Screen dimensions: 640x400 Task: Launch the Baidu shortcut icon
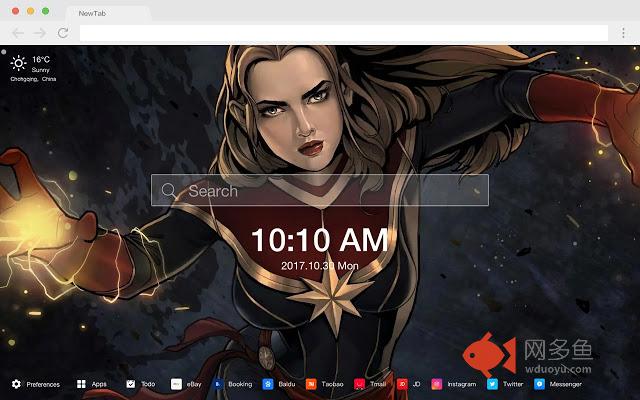click(x=268, y=384)
